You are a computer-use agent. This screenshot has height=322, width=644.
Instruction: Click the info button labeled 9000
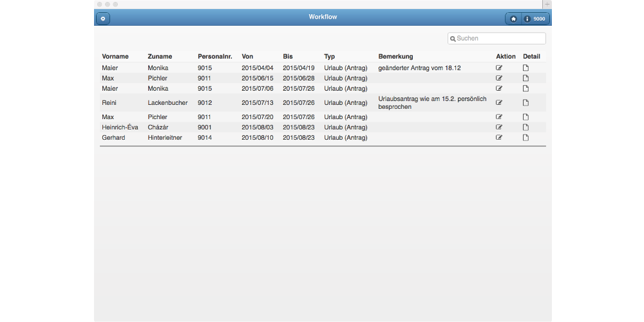pyautogui.click(x=535, y=19)
